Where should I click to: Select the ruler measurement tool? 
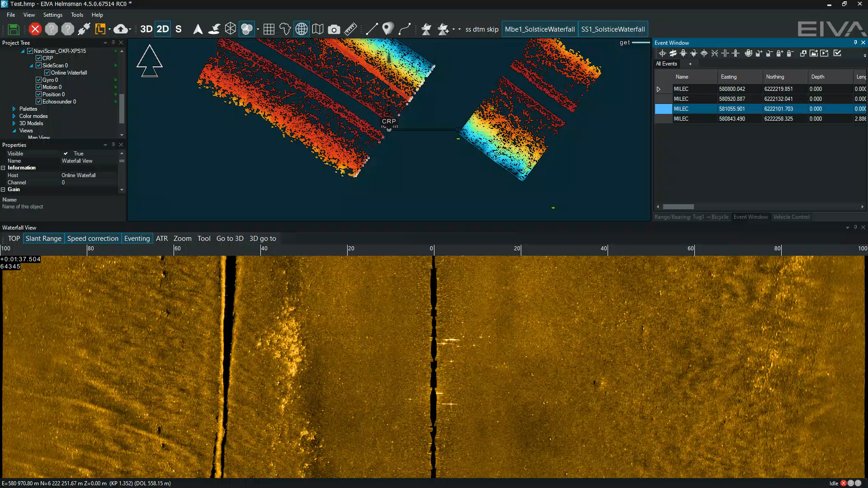click(350, 29)
